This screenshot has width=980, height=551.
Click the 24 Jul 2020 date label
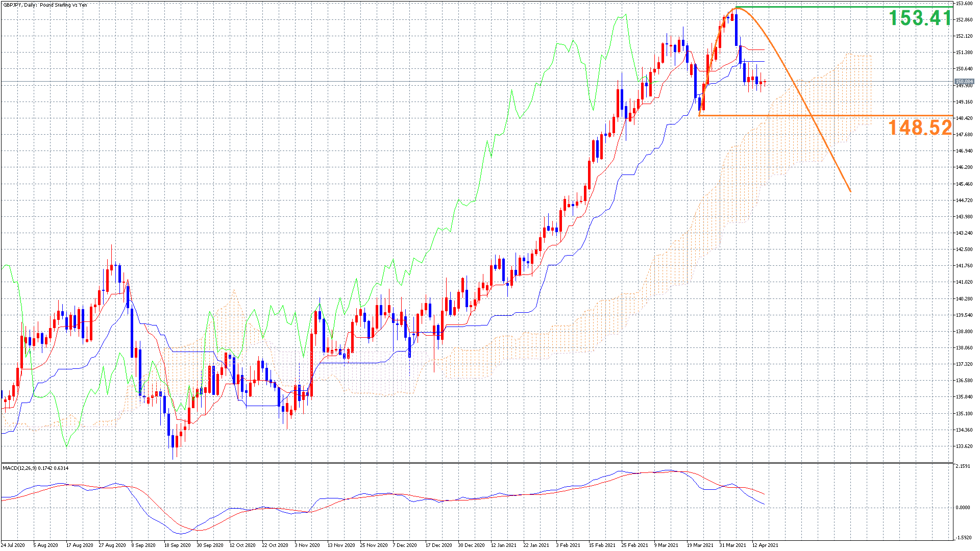(13, 545)
